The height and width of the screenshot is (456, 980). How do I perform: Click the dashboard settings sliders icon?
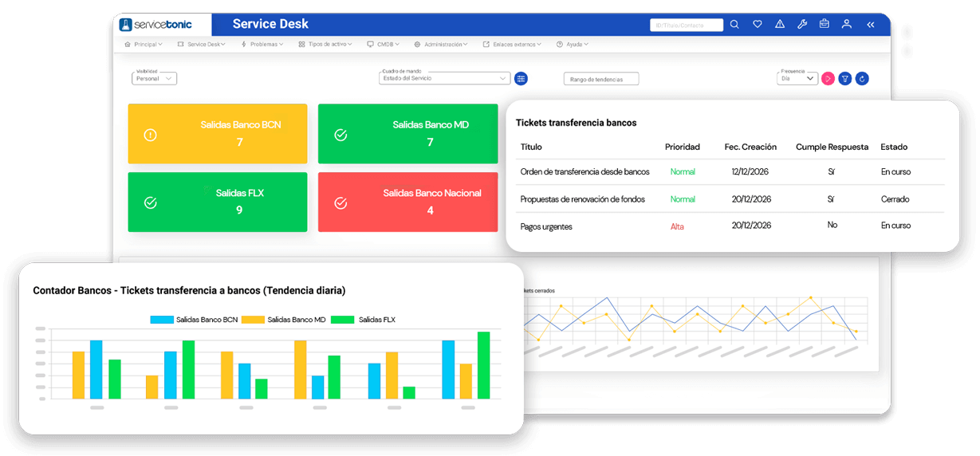[521, 78]
